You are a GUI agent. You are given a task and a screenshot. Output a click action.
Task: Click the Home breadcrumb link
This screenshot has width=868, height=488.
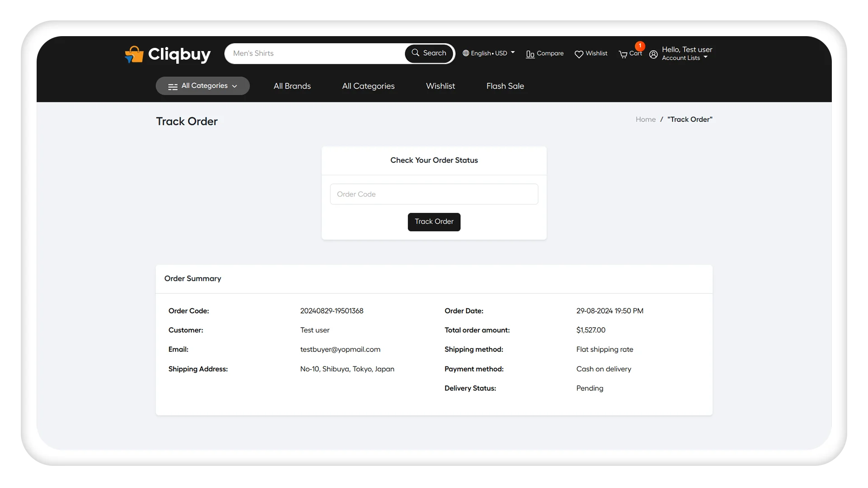[646, 119]
